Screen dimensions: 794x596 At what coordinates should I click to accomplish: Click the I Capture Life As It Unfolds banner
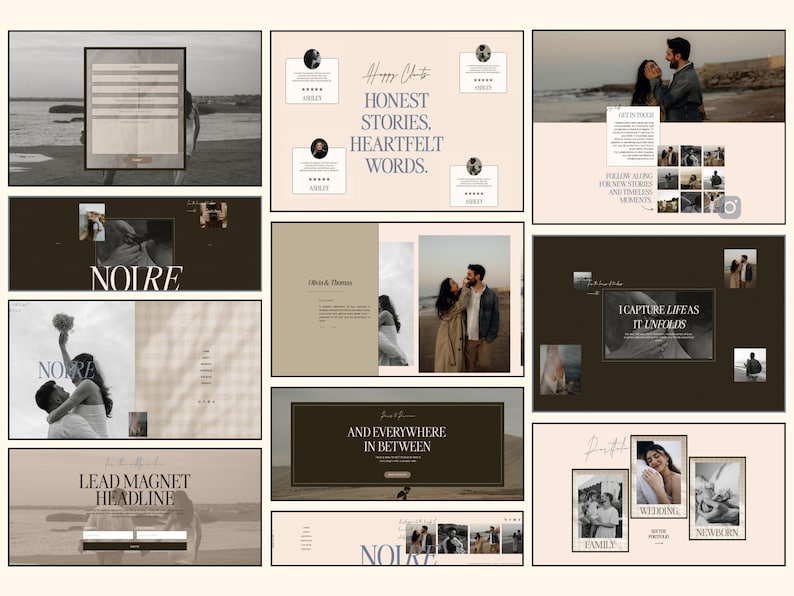(x=659, y=325)
